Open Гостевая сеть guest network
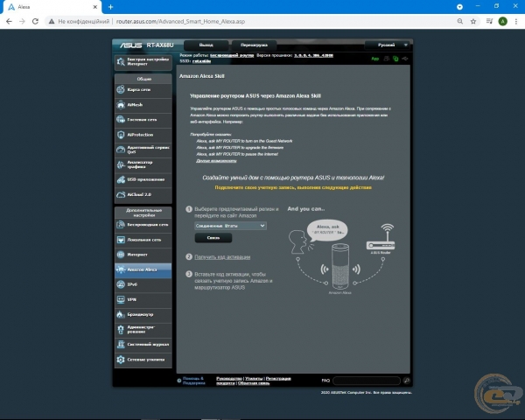Viewport: 525px width, 420px height. pos(143,120)
